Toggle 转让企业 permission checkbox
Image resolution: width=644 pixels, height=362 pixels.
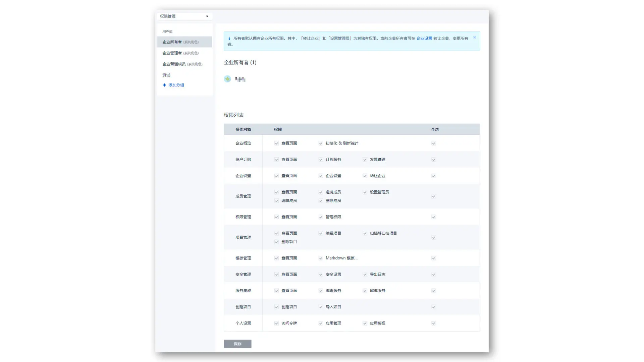point(365,176)
